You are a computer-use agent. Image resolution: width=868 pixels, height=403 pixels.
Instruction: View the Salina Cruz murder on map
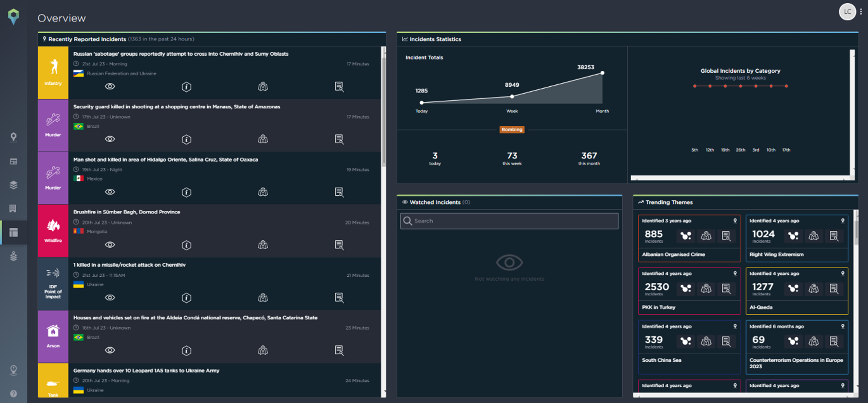pyautogui.click(x=263, y=192)
